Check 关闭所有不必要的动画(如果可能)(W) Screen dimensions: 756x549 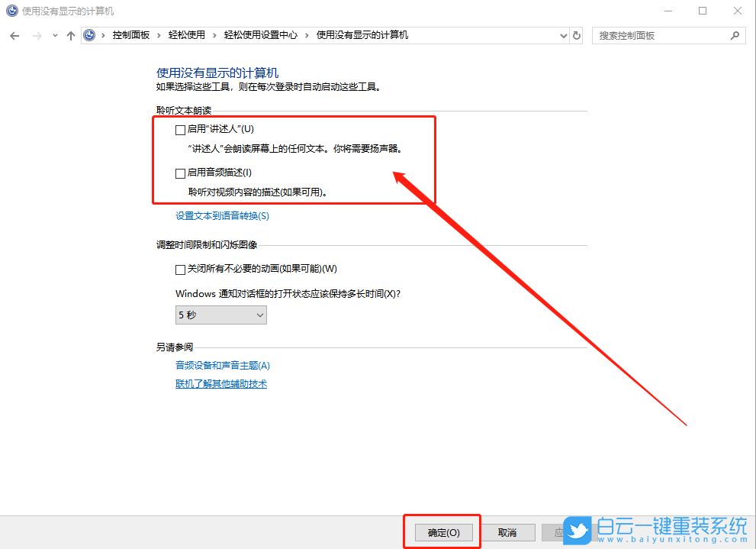[x=180, y=269]
